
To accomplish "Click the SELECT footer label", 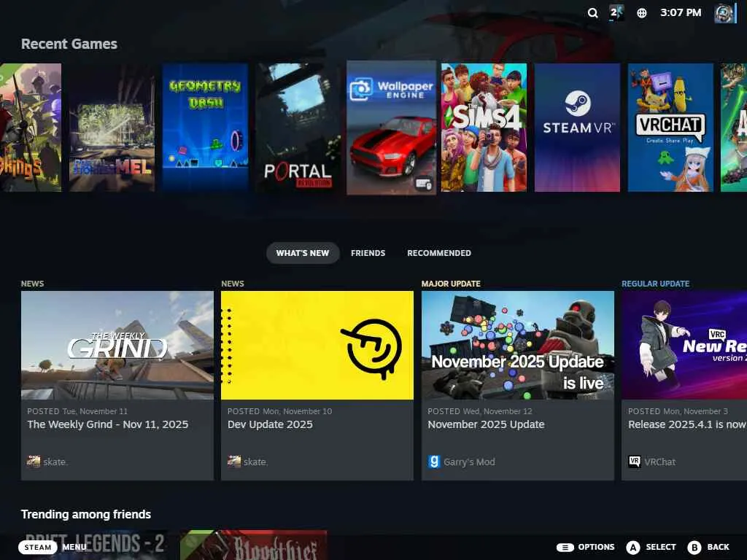I will coord(661,547).
